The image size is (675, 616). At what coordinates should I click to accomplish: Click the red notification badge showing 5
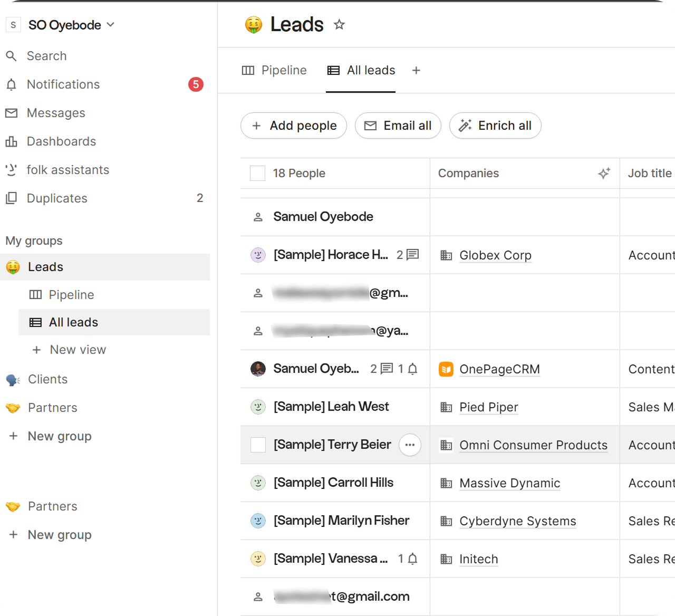196,84
